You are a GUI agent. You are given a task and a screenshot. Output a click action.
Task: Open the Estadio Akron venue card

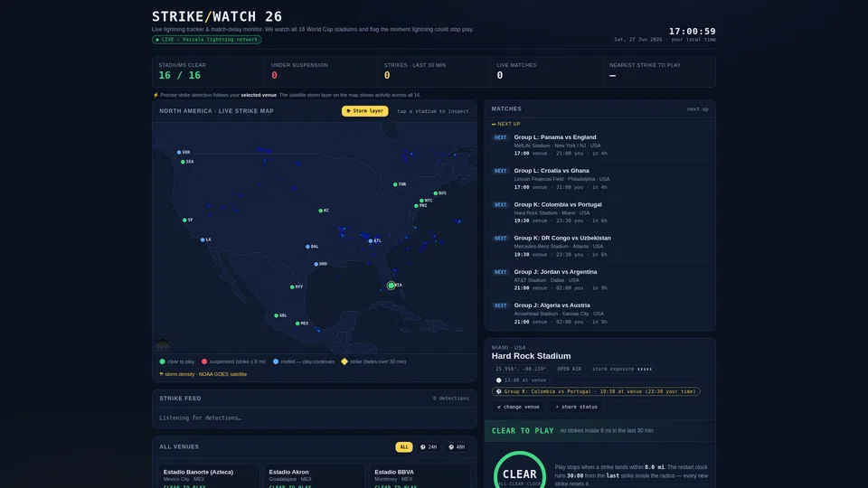pos(315,477)
